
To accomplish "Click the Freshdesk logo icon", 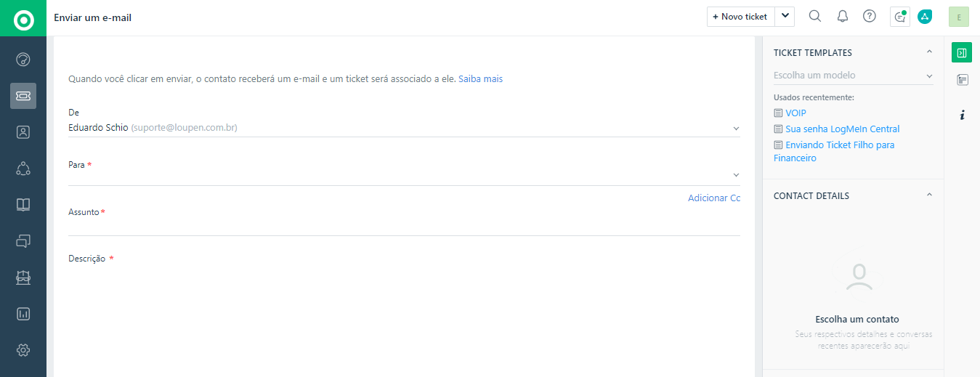I will tap(23, 18).
